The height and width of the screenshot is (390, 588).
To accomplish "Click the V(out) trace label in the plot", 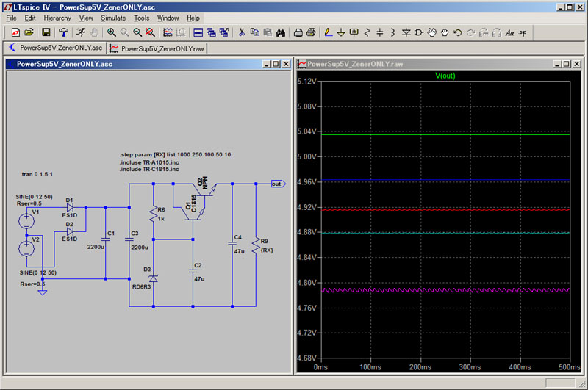I will point(445,76).
